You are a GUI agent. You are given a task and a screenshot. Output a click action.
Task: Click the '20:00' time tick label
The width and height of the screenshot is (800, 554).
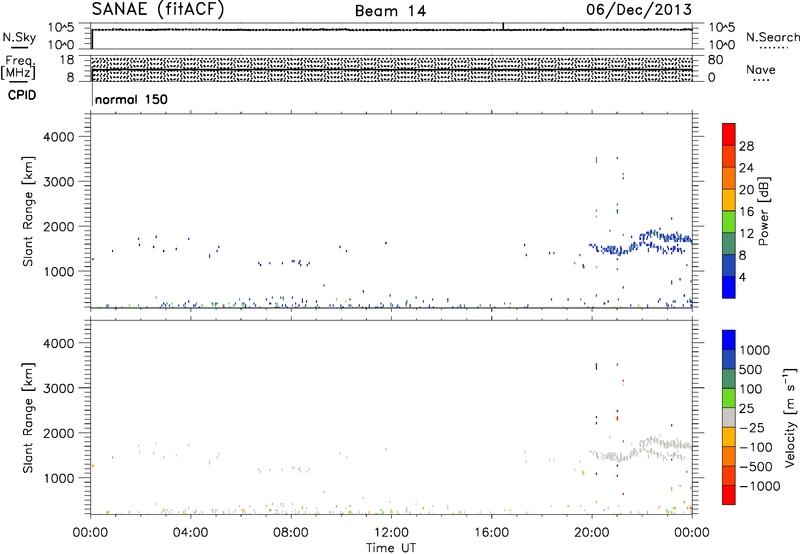[592, 533]
